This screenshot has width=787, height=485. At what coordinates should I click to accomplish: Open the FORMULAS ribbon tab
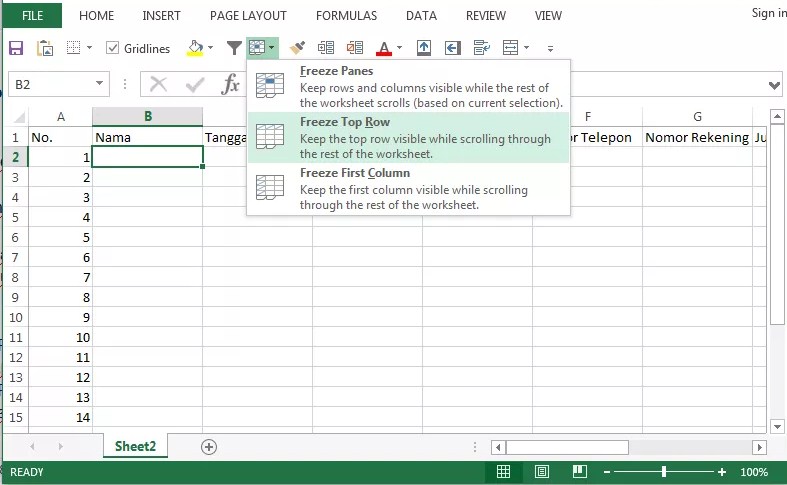[346, 16]
